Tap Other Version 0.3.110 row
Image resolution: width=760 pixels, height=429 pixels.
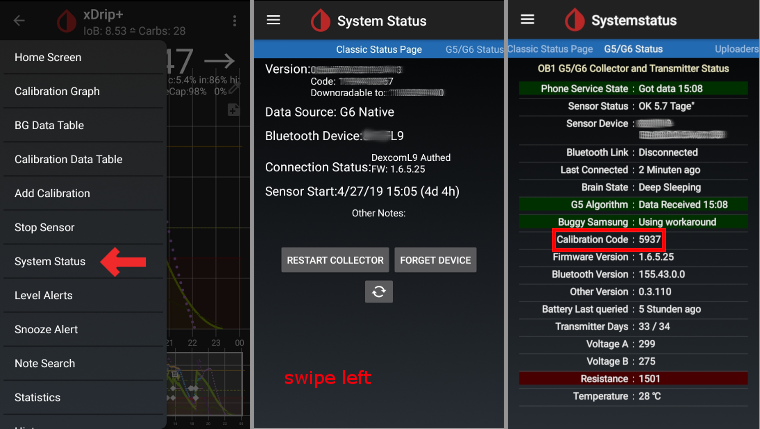(633, 292)
